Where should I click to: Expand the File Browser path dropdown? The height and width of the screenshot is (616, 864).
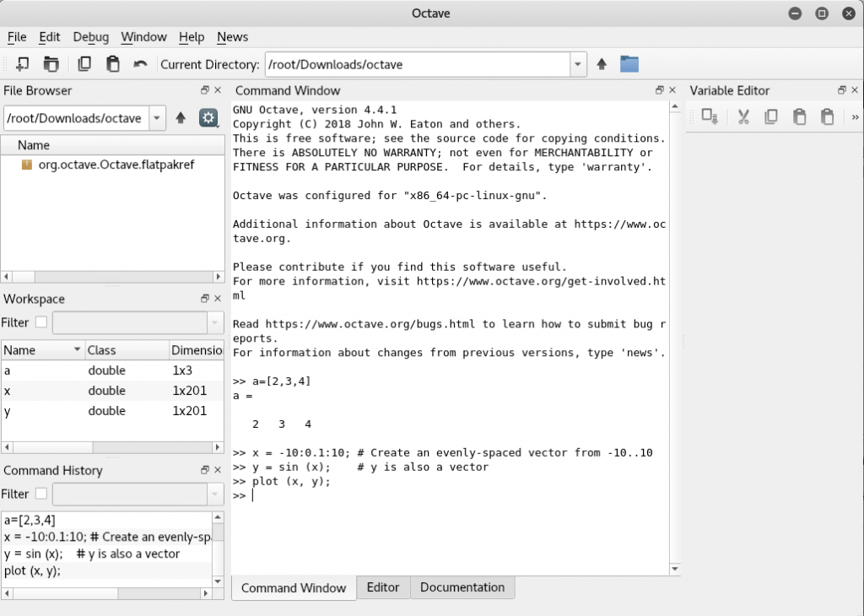[157, 118]
